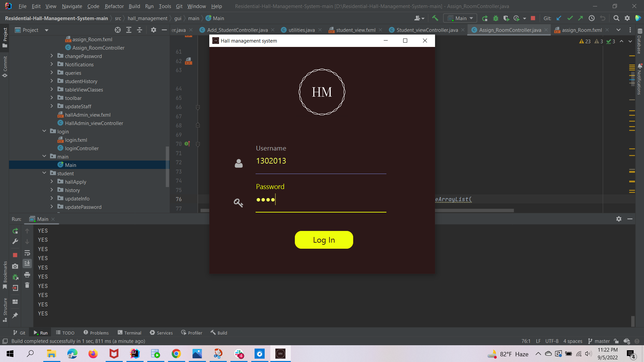Toggle scroll to end in Run console
Image resolution: width=644 pixels, height=362 pixels.
(27, 263)
